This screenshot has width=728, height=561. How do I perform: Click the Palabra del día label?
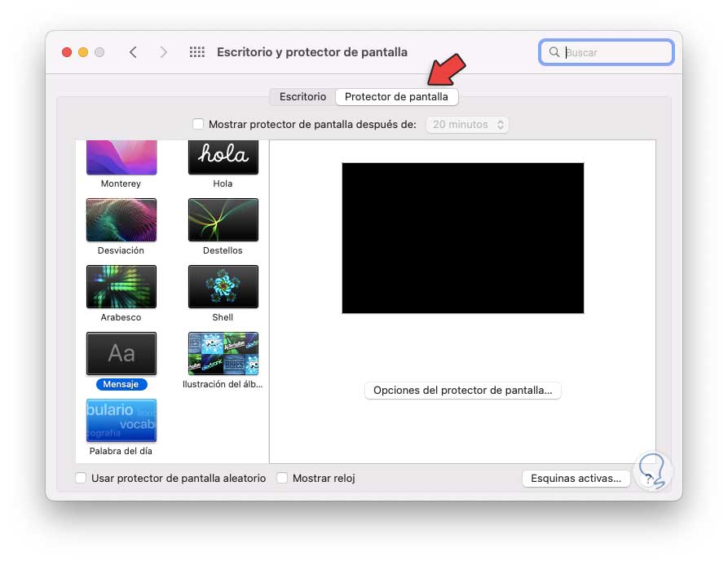(x=121, y=451)
